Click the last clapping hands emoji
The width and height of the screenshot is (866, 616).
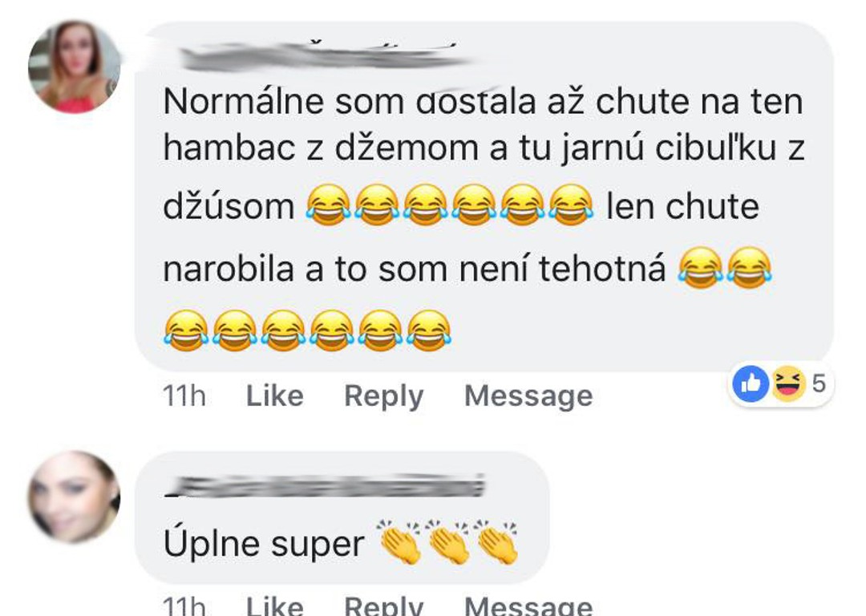click(x=497, y=542)
